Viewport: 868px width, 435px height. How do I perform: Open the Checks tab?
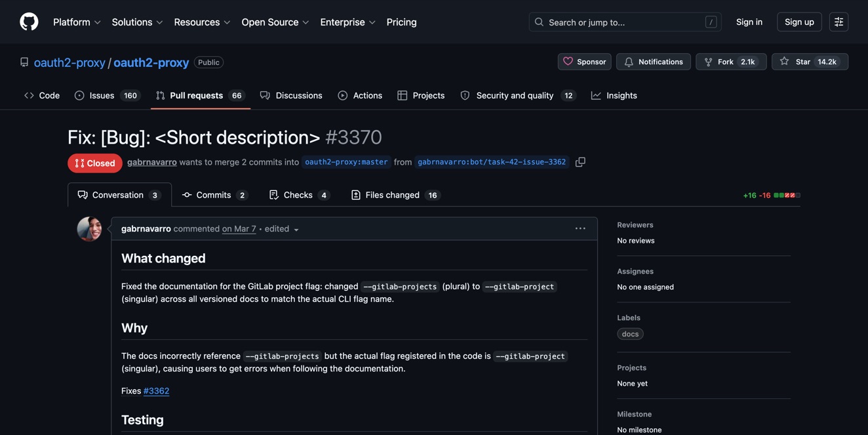coord(298,193)
